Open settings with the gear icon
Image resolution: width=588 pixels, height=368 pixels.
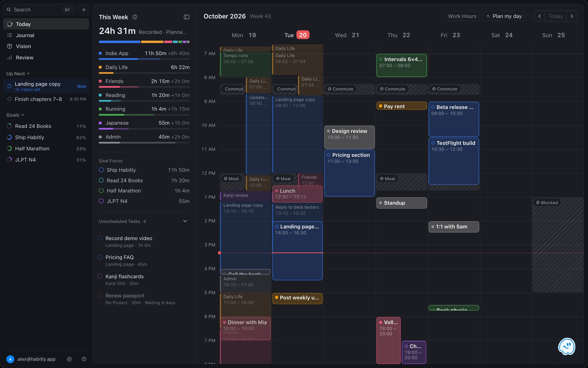pos(69,359)
